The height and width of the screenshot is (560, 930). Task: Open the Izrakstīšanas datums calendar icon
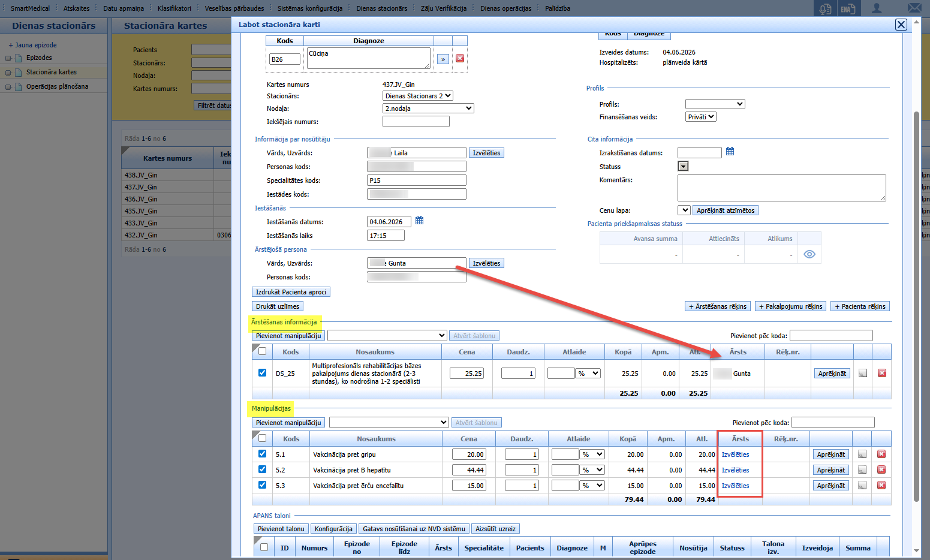point(730,152)
